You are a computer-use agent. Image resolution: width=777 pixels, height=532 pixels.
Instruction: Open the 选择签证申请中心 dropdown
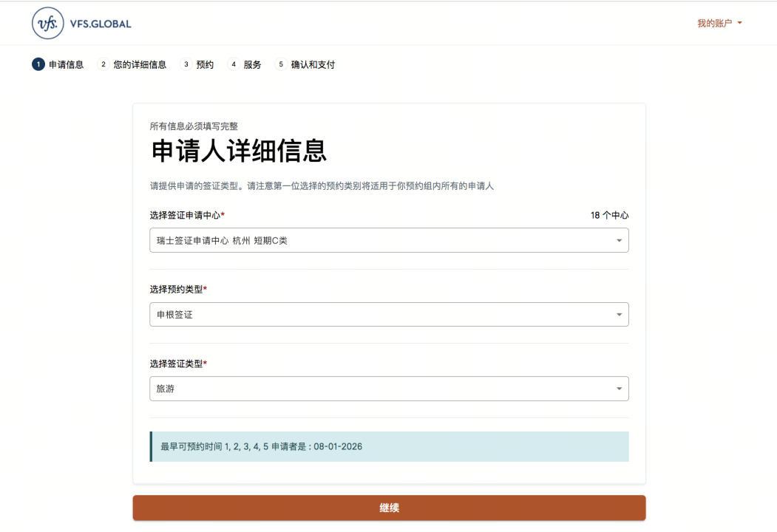coord(620,240)
